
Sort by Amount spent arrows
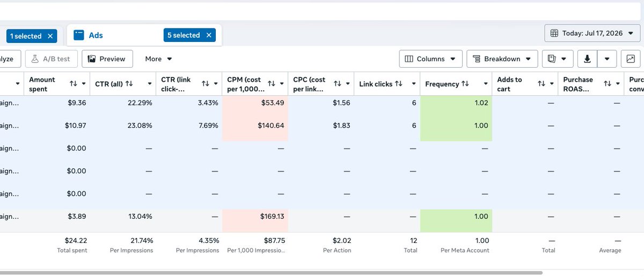(x=74, y=84)
